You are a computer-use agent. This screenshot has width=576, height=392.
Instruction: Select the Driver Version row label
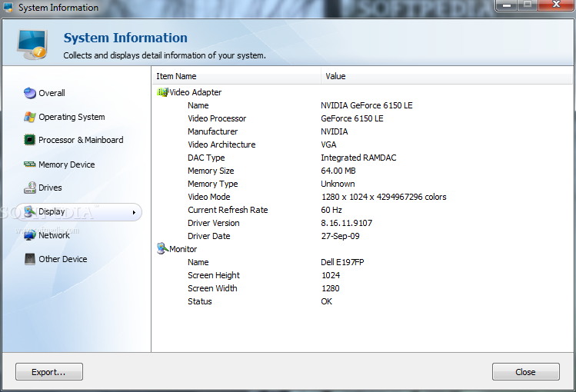(x=214, y=223)
